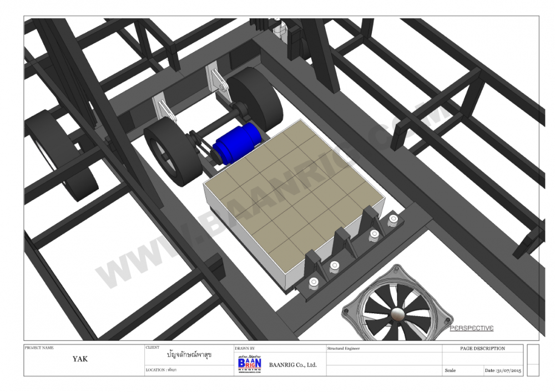
Task: Select the Thai client name text
Action: [189, 354]
